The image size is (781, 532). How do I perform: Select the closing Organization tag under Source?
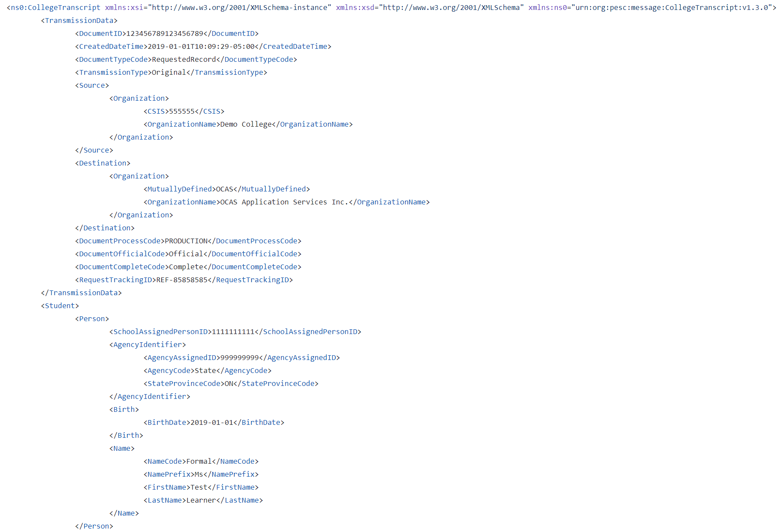[141, 137]
